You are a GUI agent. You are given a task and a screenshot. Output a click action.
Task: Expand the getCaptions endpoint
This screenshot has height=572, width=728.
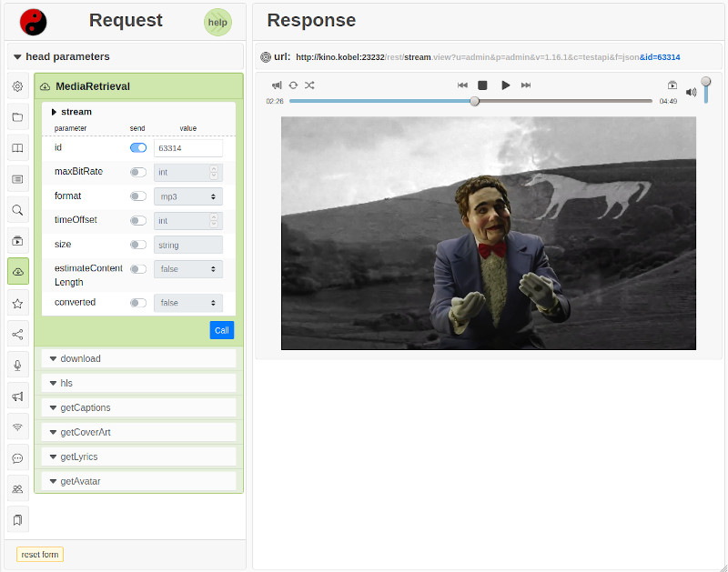pos(138,407)
